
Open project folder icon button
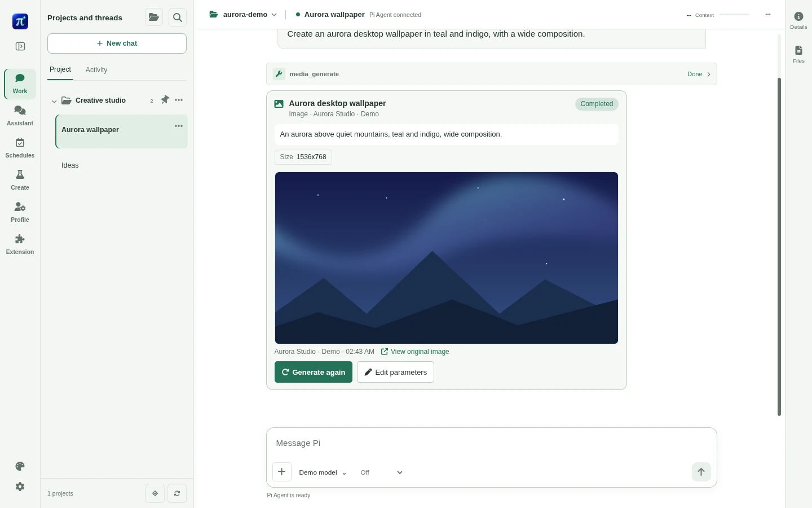pos(154,17)
